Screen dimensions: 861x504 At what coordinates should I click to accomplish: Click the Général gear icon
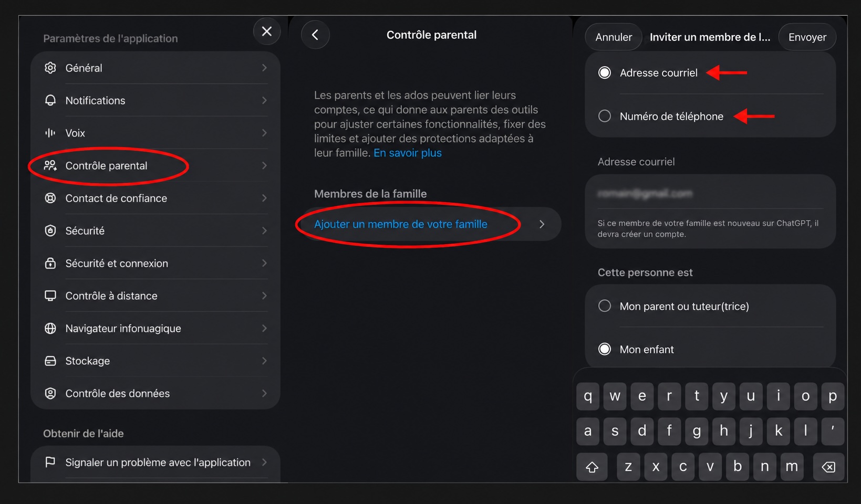click(x=50, y=68)
